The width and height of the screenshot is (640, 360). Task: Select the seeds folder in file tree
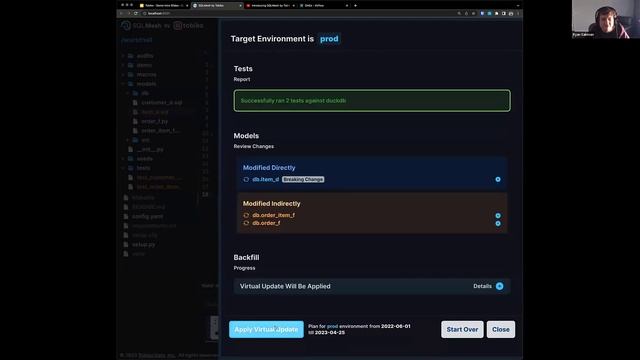click(144, 158)
